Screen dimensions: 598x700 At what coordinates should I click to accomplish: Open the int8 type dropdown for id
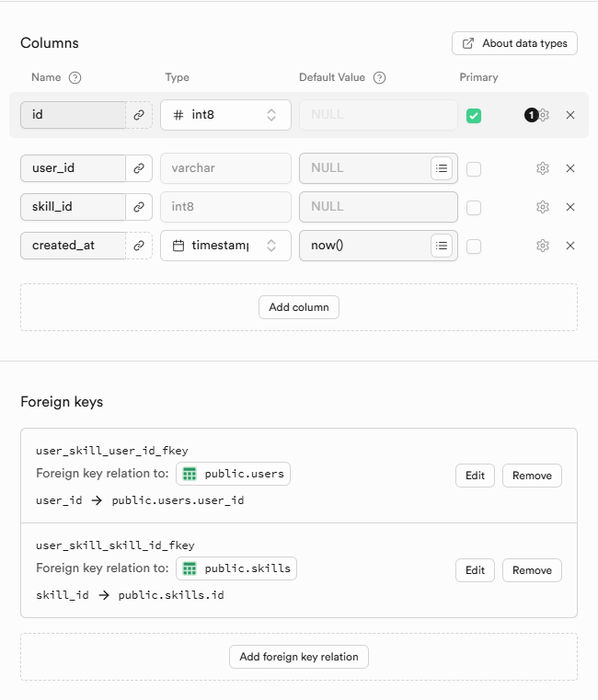[225, 115]
